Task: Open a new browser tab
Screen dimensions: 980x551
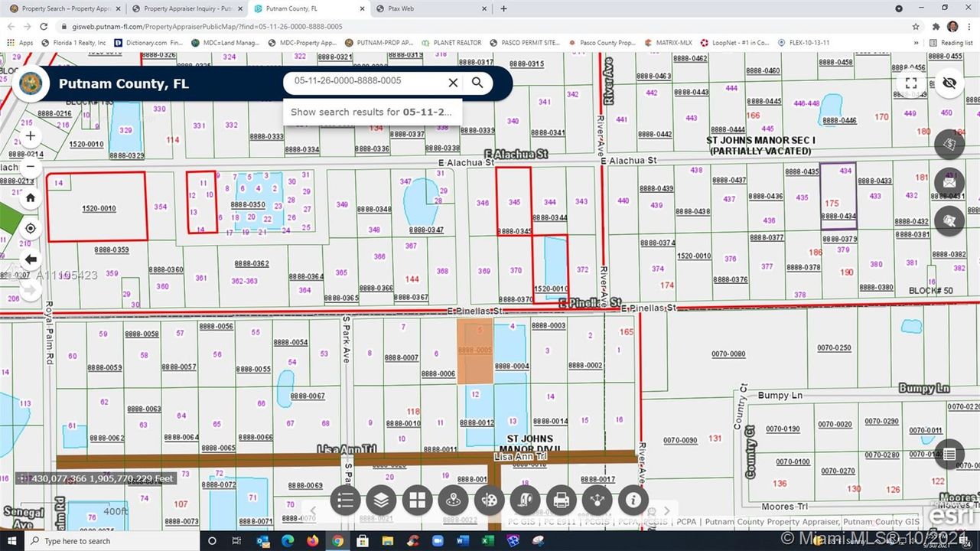Action: click(503, 8)
